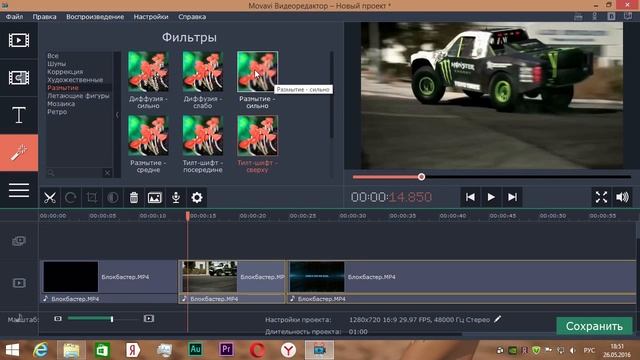Choose the Размытие - сильно filter thumbnail

[258, 71]
